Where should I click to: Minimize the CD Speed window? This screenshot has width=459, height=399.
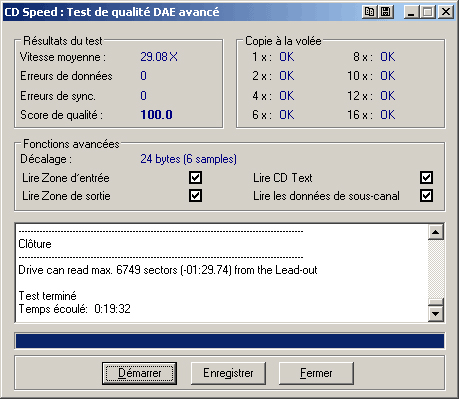411,12
